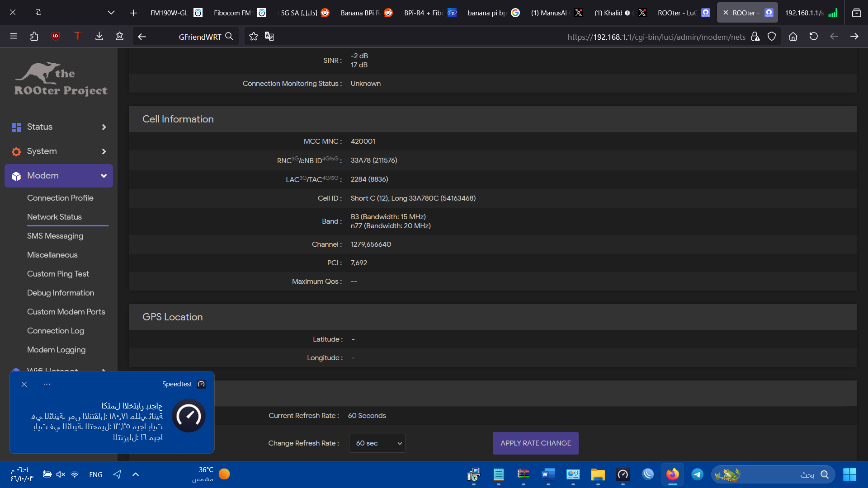Bookmark this page with the star icon
The image size is (868, 488).
coord(254,36)
